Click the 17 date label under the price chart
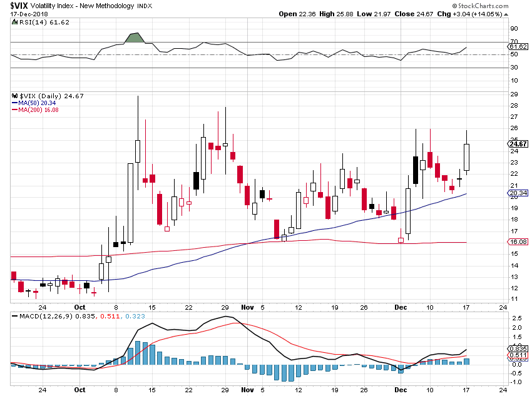 466,307
